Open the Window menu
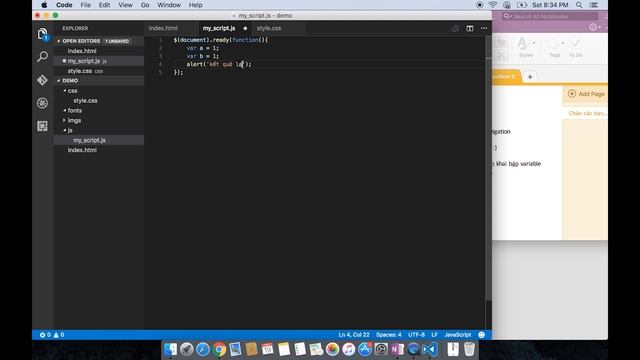 pyautogui.click(x=169, y=5)
